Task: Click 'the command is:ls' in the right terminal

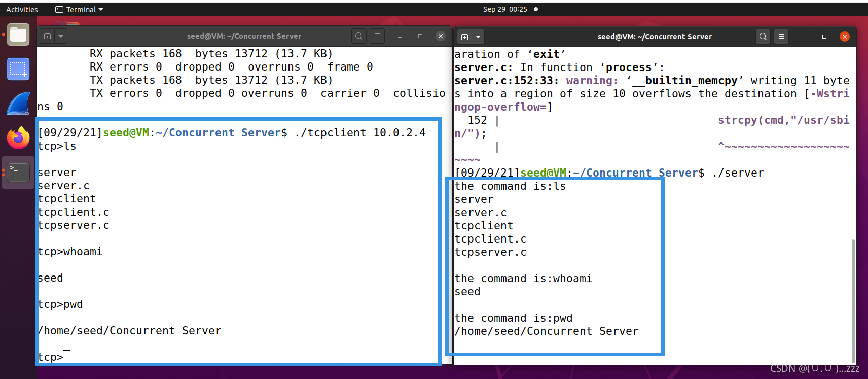Action: click(510, 186)
